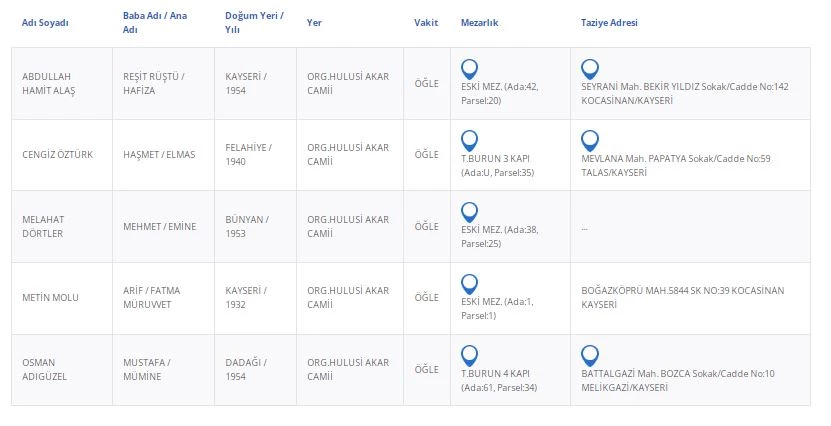Select the "ESKİ MEZ. (Ada:42, Parsel:20)" text
This screenshot has width=831, height=426.
[500, 94]
